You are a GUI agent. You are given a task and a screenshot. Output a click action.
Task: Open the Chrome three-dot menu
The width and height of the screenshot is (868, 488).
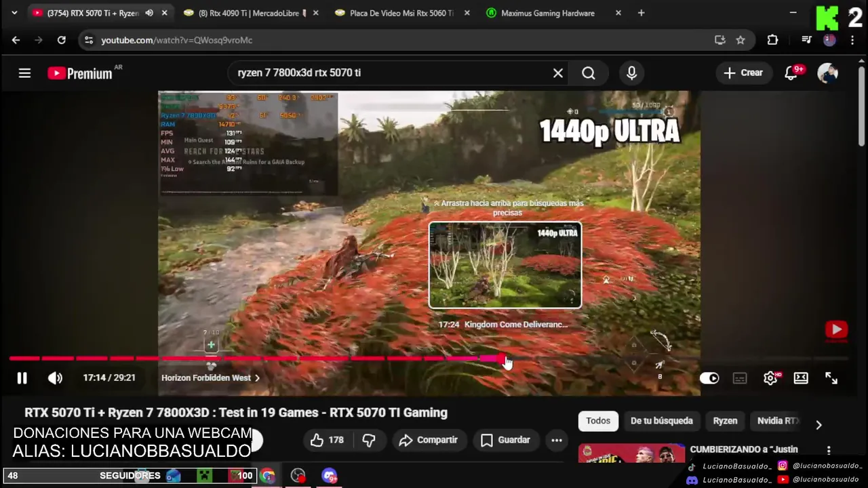(x=854, y=40)
